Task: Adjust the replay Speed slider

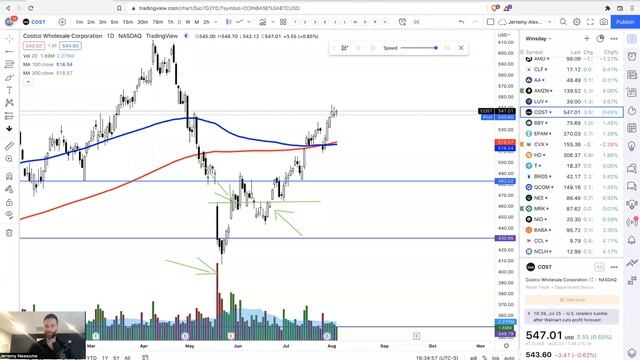Action: click(419, 48)
